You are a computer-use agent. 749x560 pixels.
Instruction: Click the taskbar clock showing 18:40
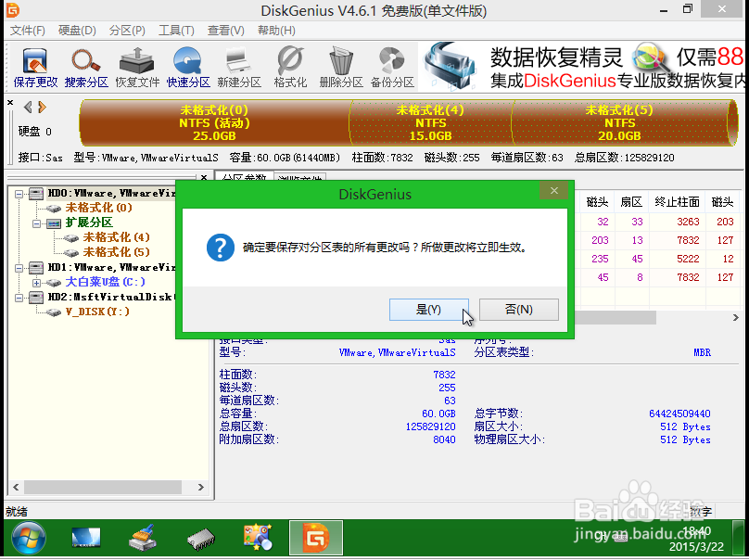click(x=696, y=531)
